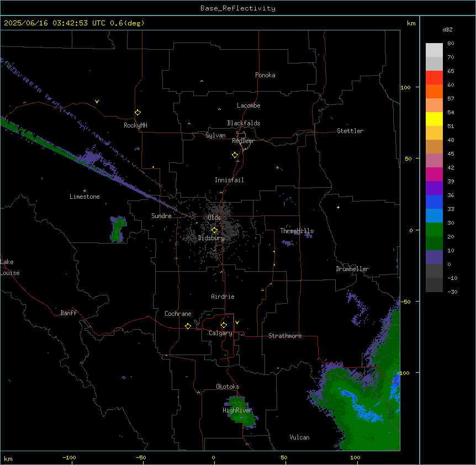Select the red swatch in the dBZ legend

pyautogui.click(x=434, y=77)
